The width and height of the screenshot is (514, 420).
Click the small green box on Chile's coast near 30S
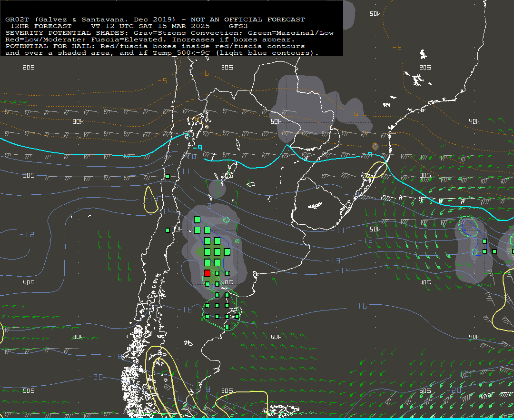coord(168,176)
